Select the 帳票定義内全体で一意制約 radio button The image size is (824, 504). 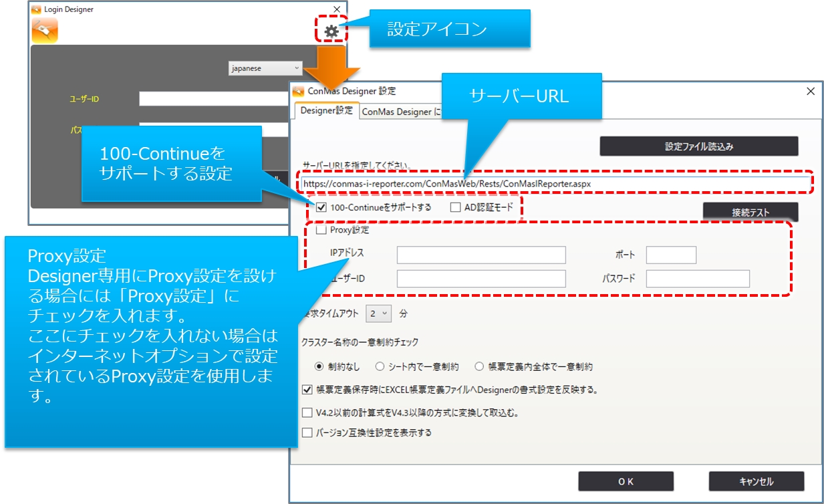point(479,366)
